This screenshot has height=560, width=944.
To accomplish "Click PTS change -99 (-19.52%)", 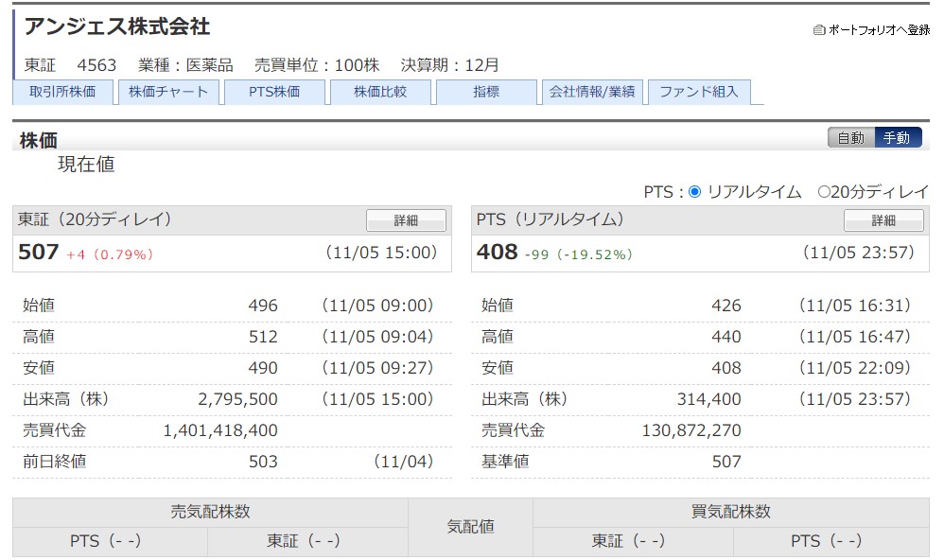I will point(579,254).
